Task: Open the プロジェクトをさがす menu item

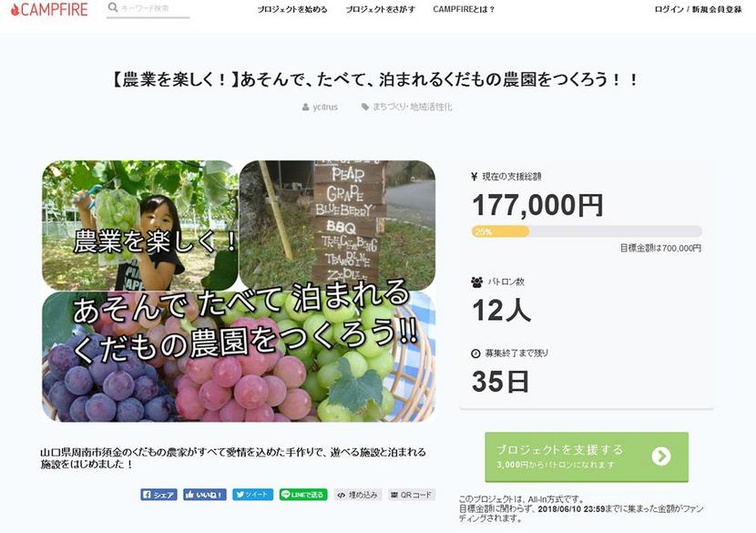Action: (381, 9)
